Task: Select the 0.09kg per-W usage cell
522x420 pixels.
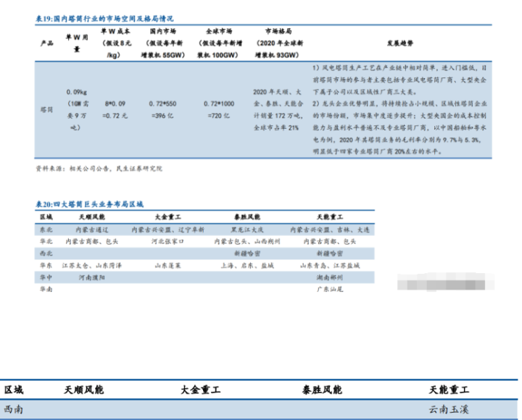Action: pyautogui.click(x=76, y=93)
